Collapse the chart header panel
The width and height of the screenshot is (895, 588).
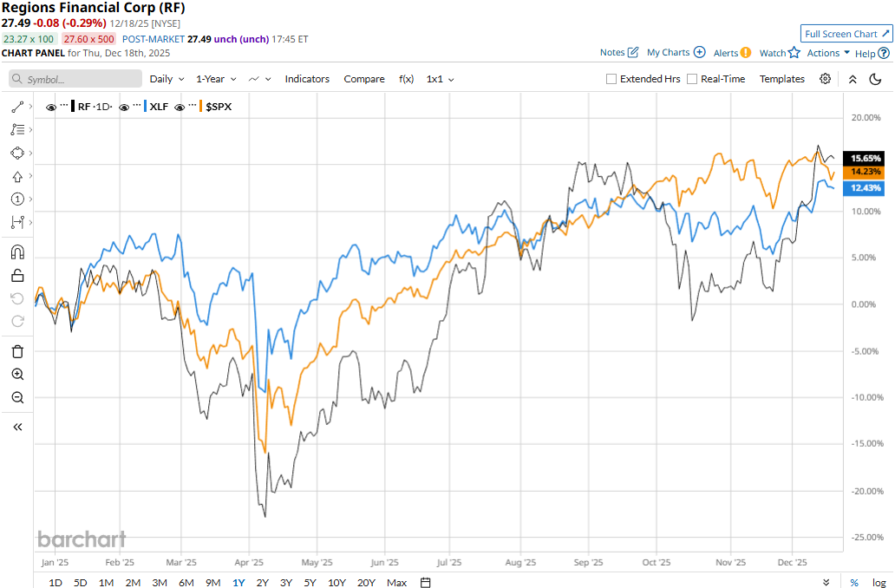(853, 79)
